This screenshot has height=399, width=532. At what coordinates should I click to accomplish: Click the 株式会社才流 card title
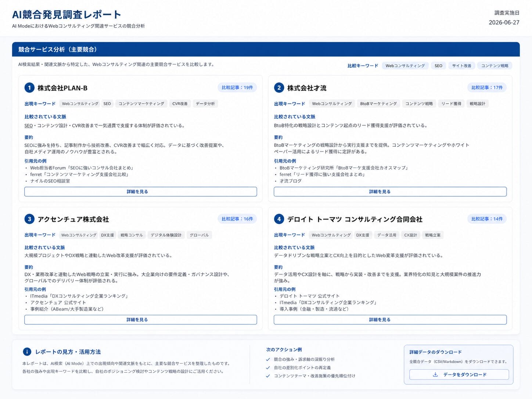[x=307, y=88]
